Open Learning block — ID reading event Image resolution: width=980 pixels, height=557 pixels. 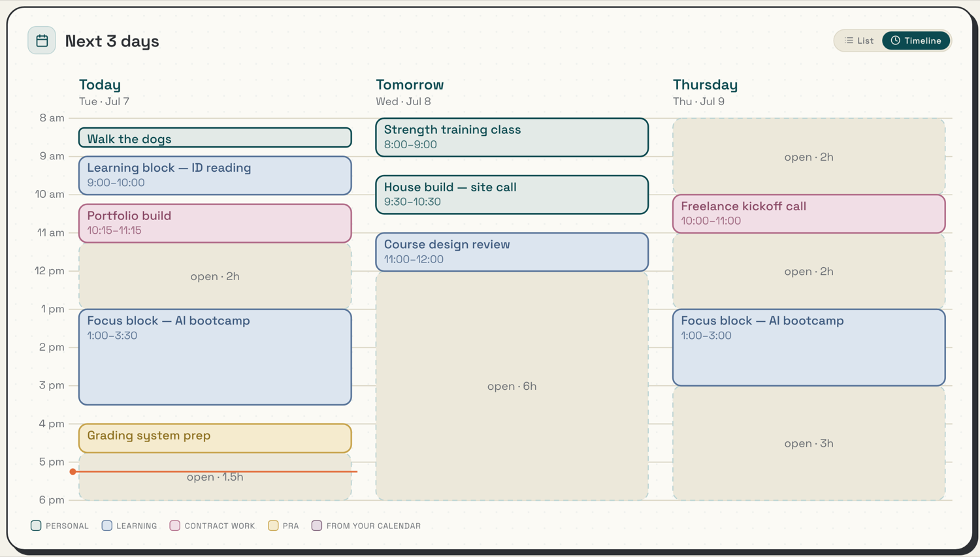point(215,175)
